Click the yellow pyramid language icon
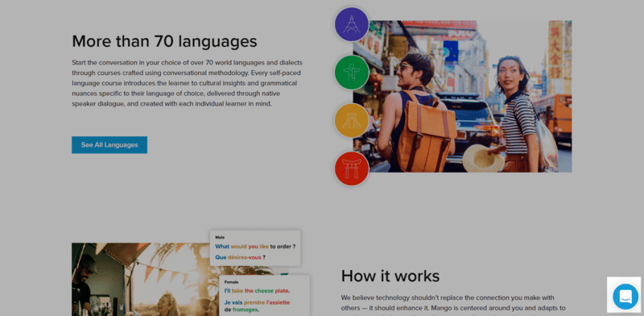The width and height of the screenshot is (644, 316). 352,121
